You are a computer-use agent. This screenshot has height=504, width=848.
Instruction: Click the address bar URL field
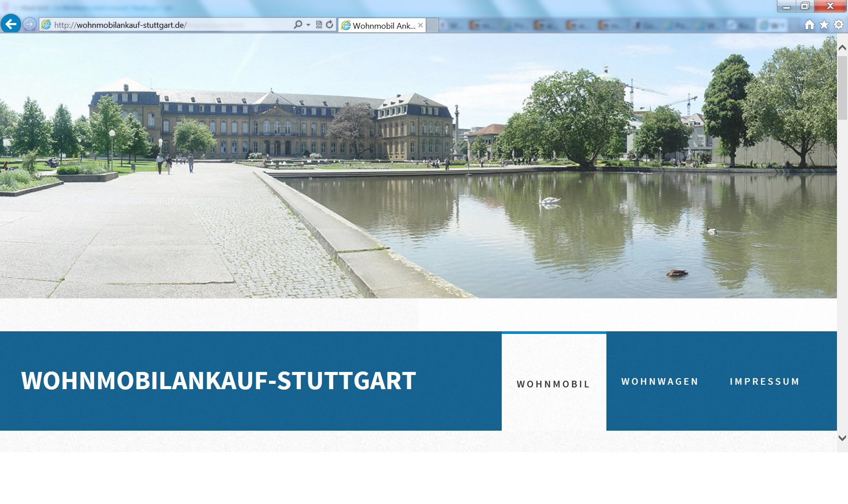tap(168, 25)
